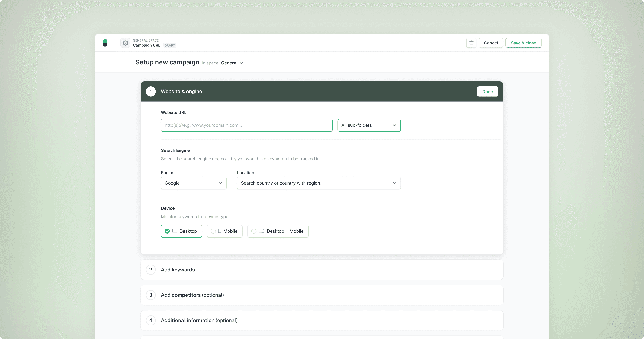Click the desktop monitor icon
The image size is (644, 339).
pos(175,231)
